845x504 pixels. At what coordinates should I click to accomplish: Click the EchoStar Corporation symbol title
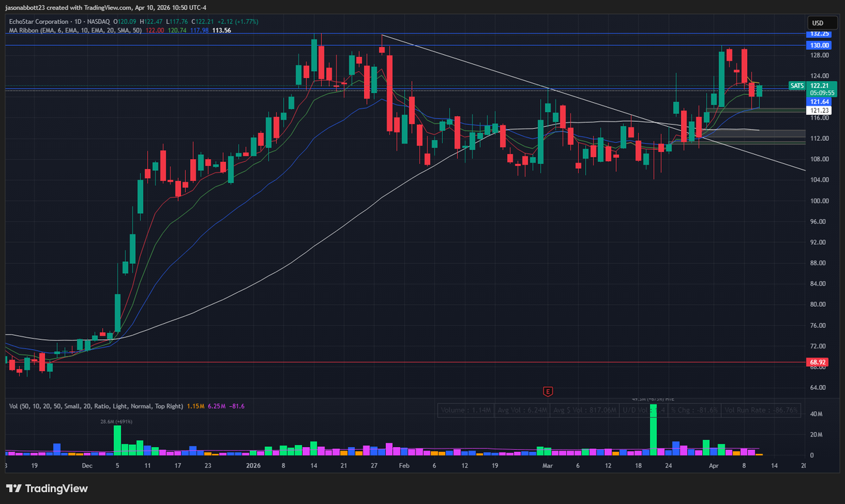click(x=39, y=23)
